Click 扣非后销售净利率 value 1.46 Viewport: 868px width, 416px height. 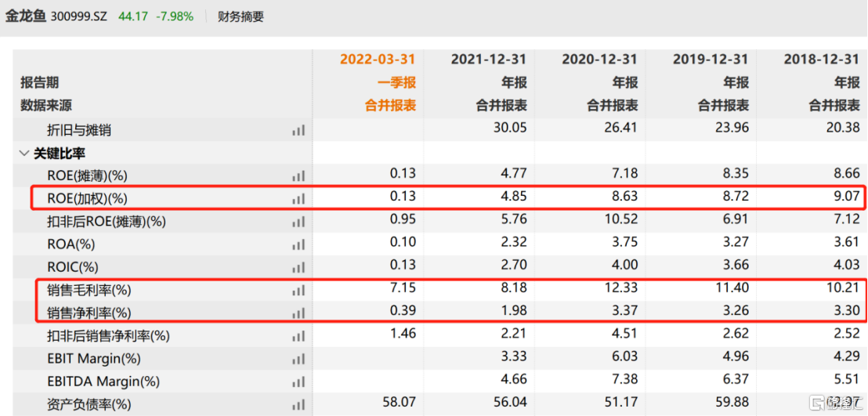(x=403, y=335)
